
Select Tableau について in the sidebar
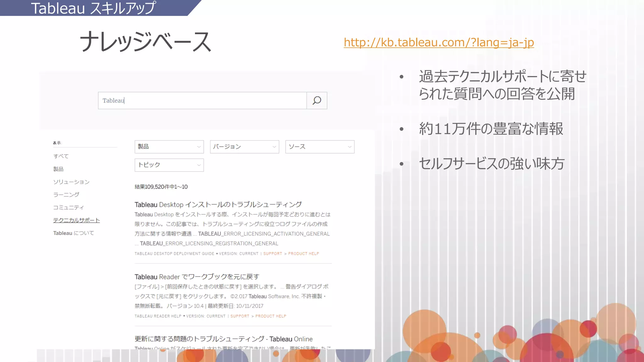(74, 233)
